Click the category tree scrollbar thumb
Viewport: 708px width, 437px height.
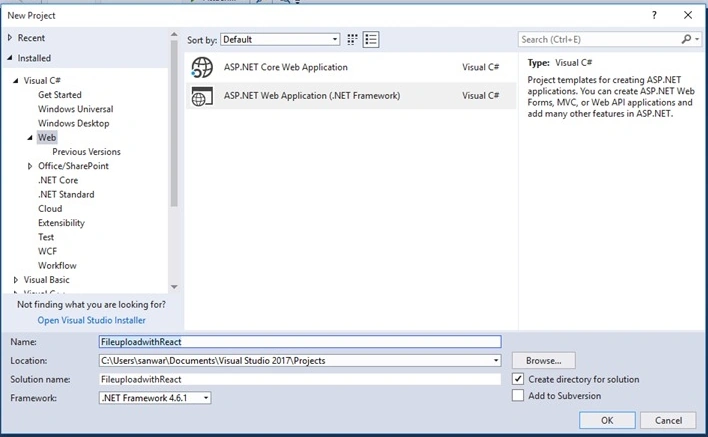[x=174, y=123]
